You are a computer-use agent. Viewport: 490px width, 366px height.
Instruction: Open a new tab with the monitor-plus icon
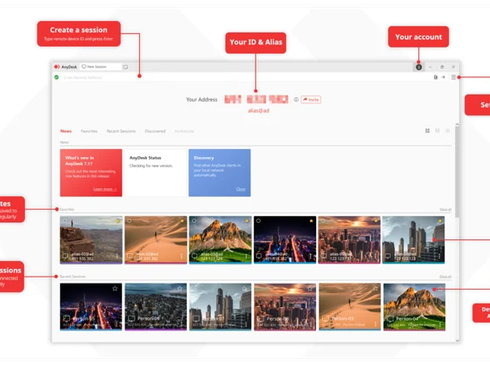126,67
